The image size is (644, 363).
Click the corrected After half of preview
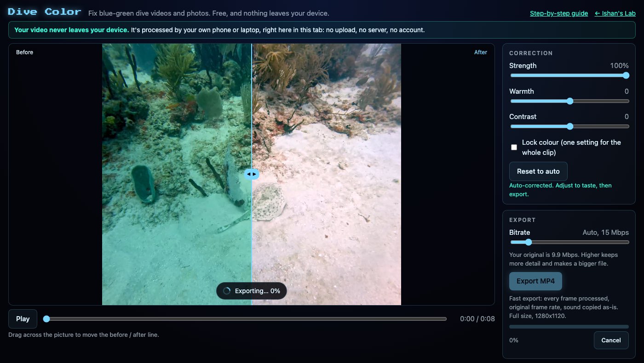[326, 174]
